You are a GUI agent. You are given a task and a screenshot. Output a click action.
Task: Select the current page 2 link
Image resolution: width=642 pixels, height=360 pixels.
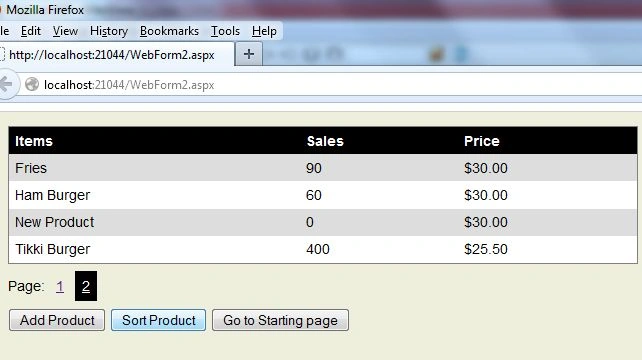(x=86, y=286)
